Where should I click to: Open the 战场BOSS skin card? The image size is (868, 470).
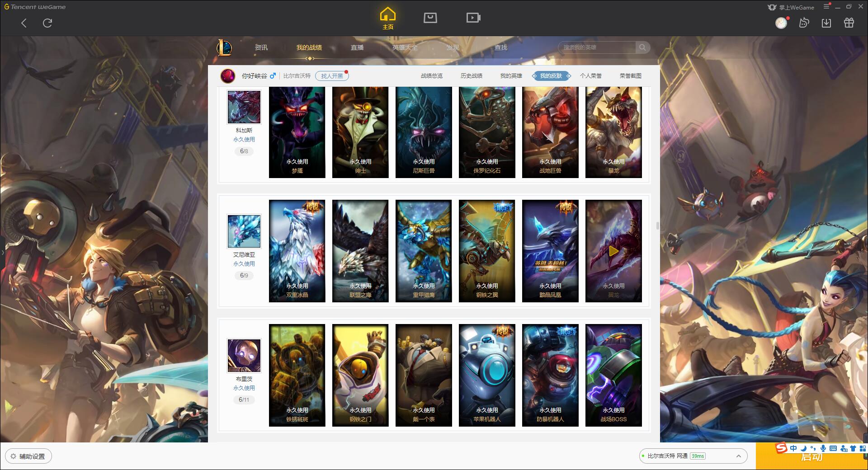(613, 375)
